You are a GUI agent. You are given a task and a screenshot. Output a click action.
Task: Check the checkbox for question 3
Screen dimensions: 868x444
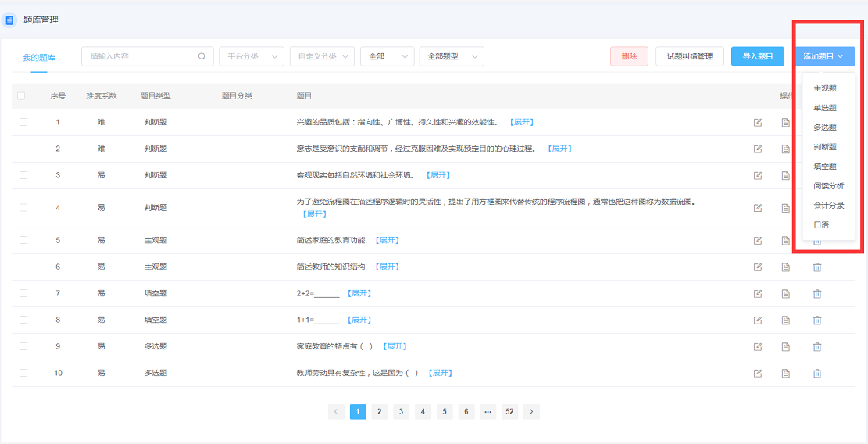pos(23,175)
